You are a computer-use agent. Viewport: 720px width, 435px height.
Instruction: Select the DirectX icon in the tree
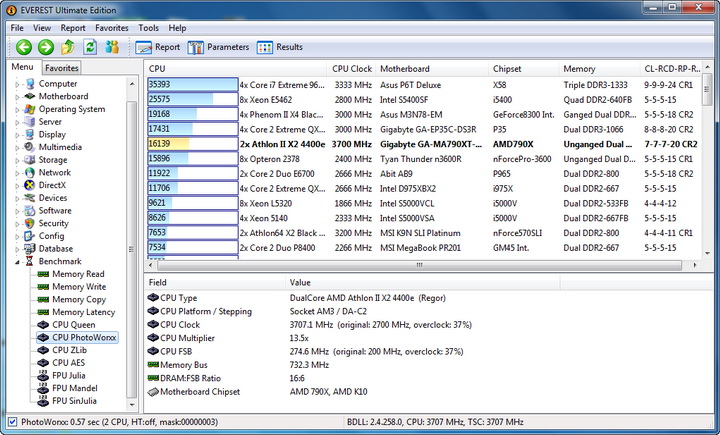(30, 185)
